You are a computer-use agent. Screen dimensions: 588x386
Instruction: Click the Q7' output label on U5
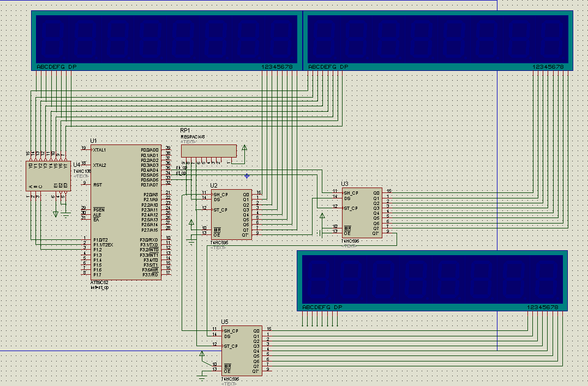point(256,371)
